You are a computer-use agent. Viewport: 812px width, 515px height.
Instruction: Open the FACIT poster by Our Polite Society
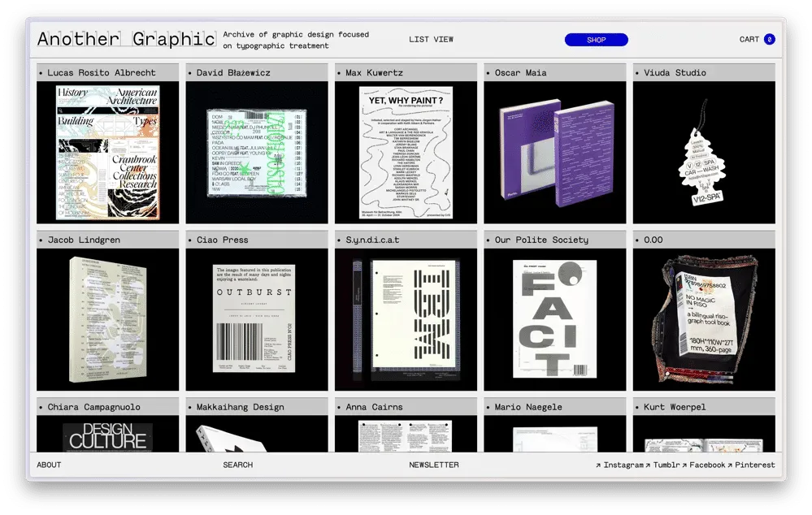(x=554, y=318)
